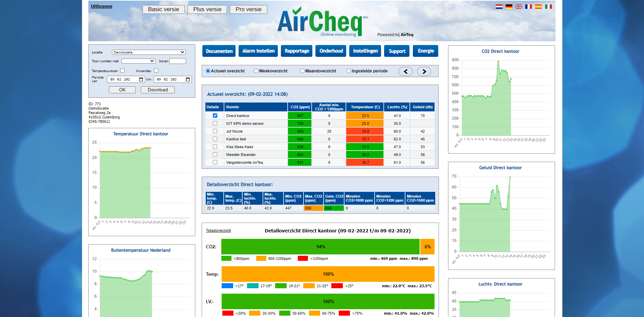Switch language to English UK flag
The width and height of the screenshot is (644, 317).
(x=518, y=6)
